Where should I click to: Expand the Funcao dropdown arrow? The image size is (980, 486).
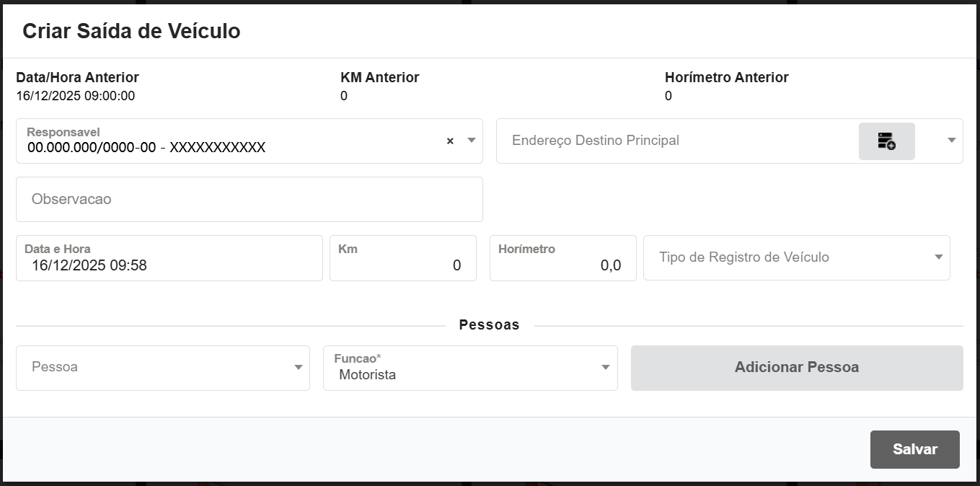(x=605, y=368)
